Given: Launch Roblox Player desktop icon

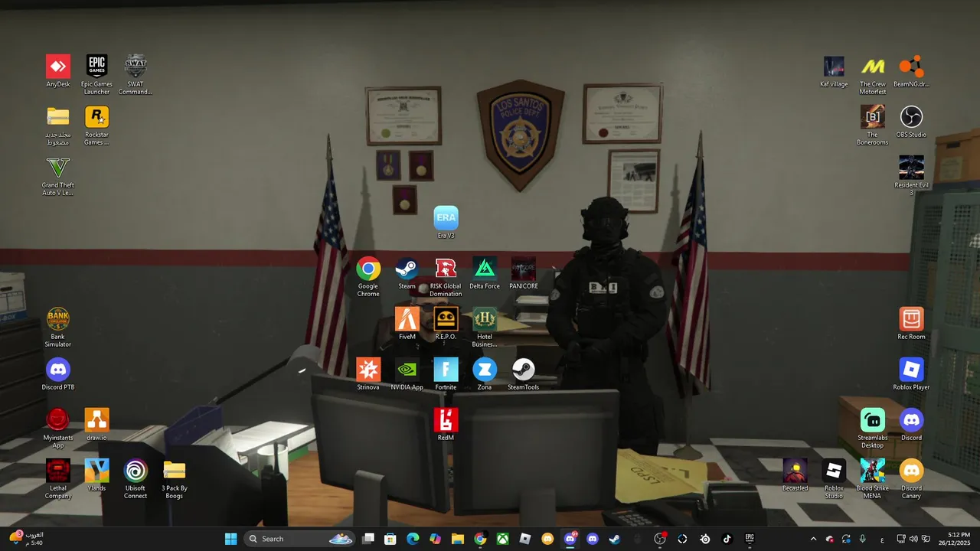Looking at the screenshot, I should pyautogui.click(x=911, y=374).
